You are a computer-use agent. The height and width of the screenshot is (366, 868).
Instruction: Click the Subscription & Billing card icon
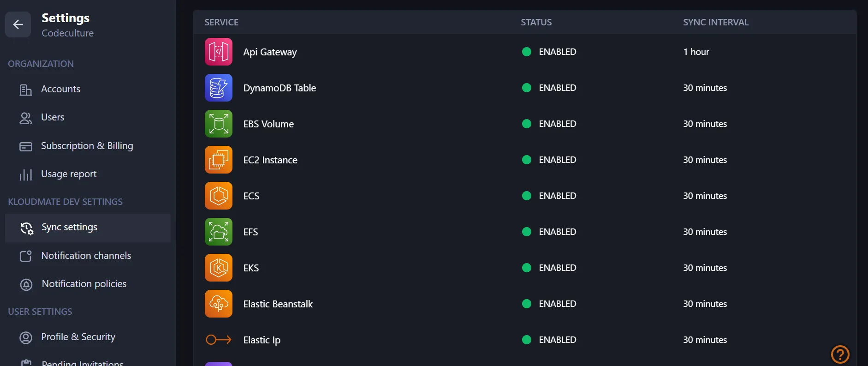[x=26, y=147]
